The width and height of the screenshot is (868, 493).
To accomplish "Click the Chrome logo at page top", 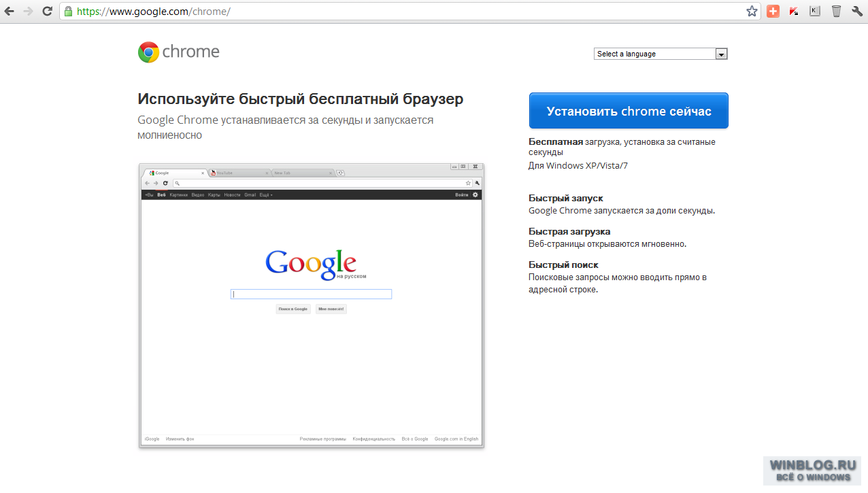I will [x=178, y=52].
